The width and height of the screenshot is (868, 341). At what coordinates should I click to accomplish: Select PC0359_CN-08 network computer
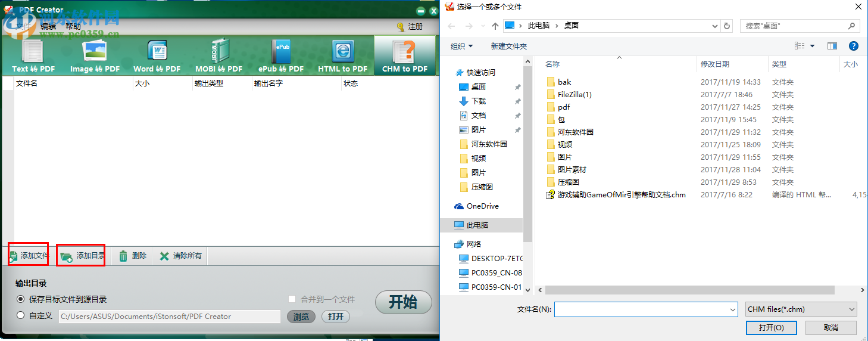491,272
